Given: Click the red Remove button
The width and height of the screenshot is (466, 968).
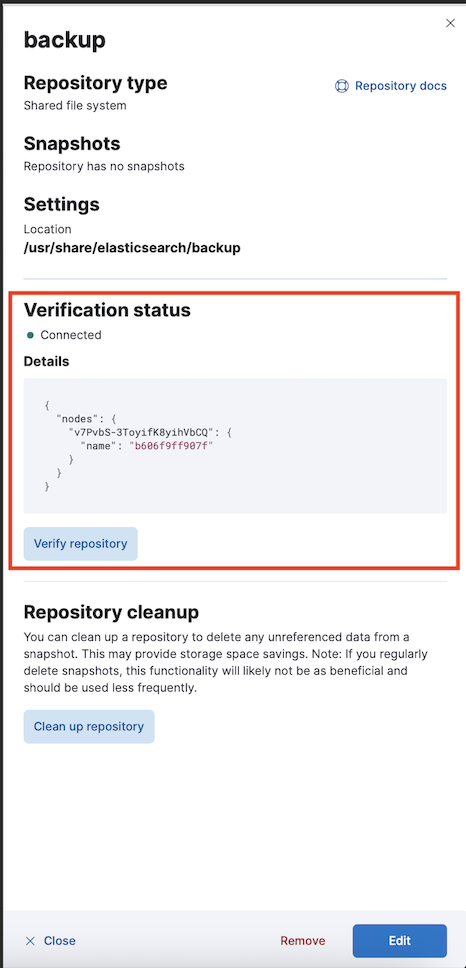Looking at the screenshot, I should (x=302, y=941).
